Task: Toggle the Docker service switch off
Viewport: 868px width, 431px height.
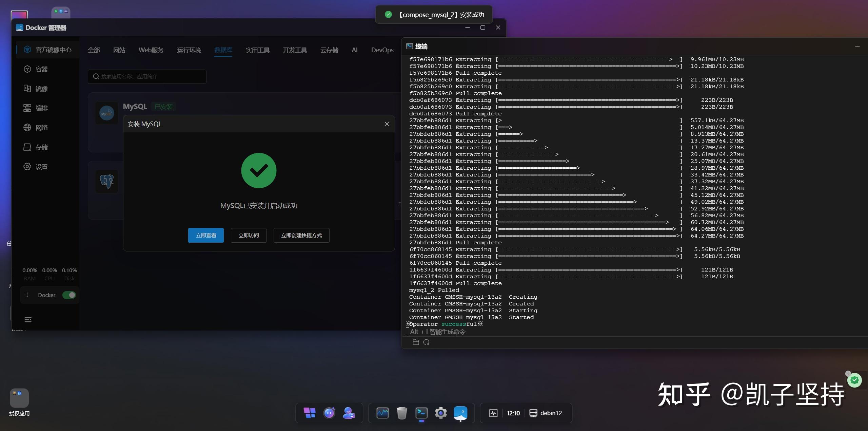Action: click(69, 295)
